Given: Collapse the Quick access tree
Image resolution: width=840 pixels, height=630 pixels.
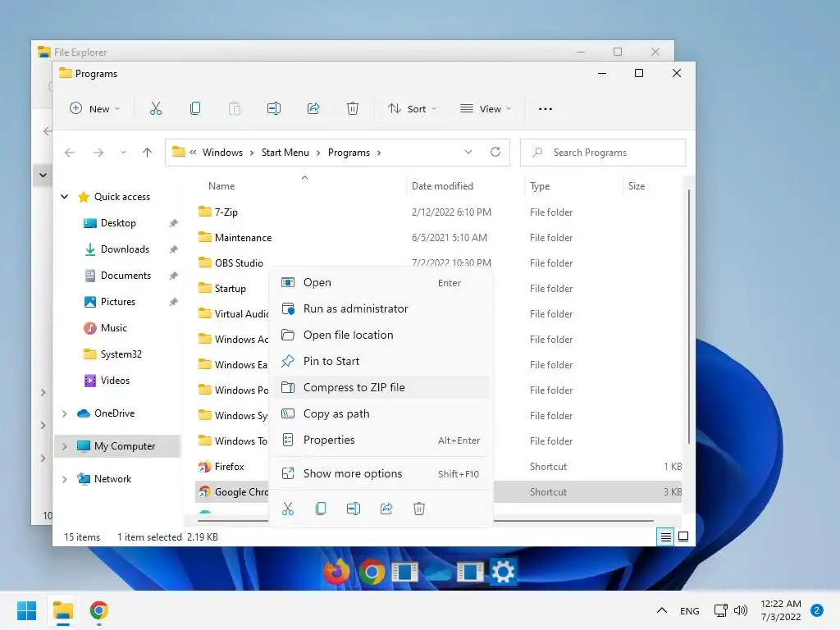Looking at the screenshot, I should (64, 197).
